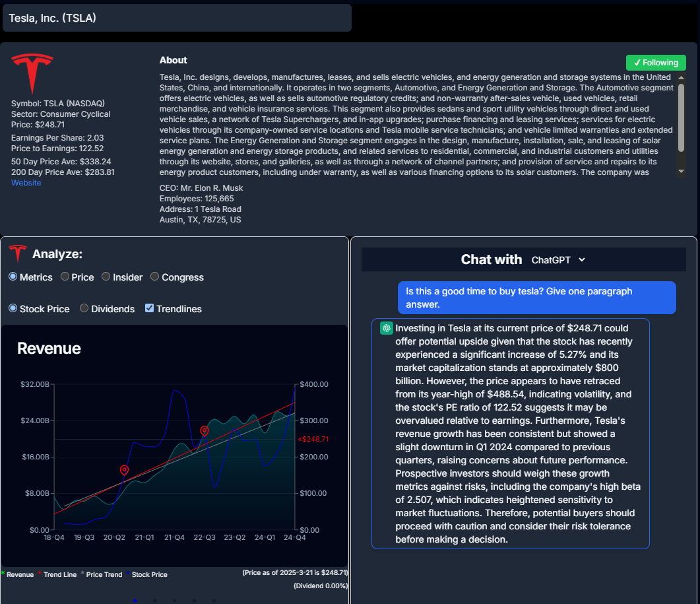Image resolution: width=700 pixels, height=604 pixels.
Task: Uncheck the Trendlines checkbox
Action: [150, 308]
